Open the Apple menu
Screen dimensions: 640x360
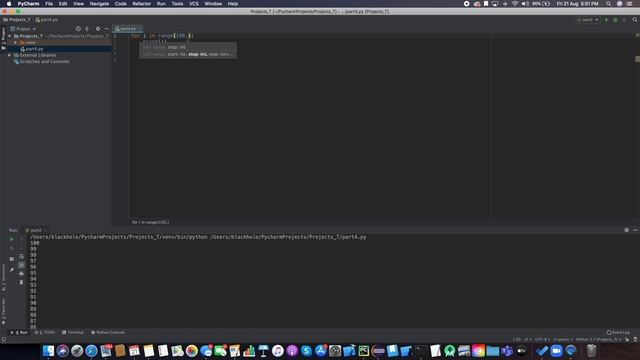[x=9, y=4]
